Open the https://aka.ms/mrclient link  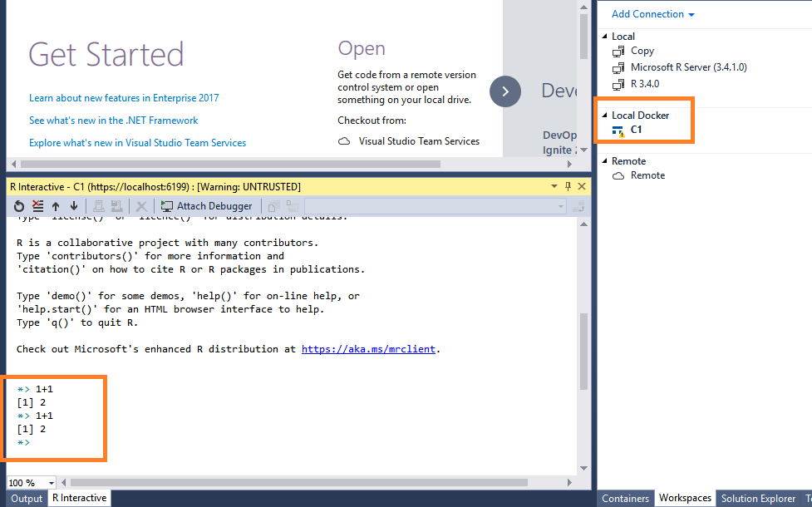point(367,348)
